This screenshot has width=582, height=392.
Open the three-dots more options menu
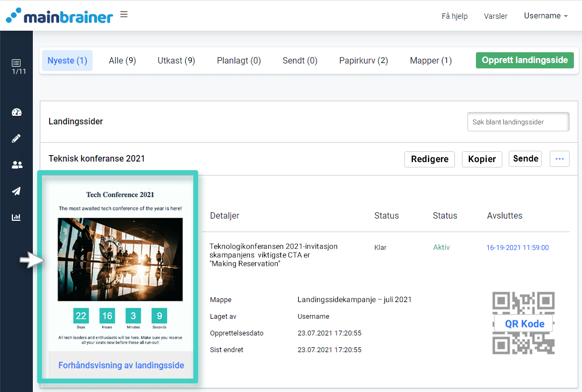click(559, 159)
